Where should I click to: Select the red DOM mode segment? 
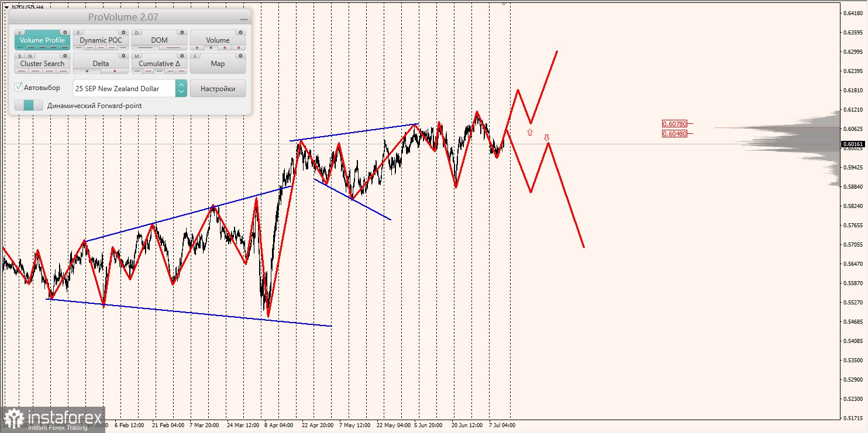(173, 47)
